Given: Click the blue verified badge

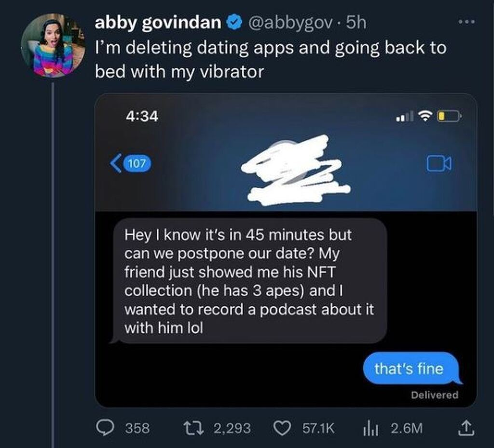Looking at the screenshot, I should [234, 23].
